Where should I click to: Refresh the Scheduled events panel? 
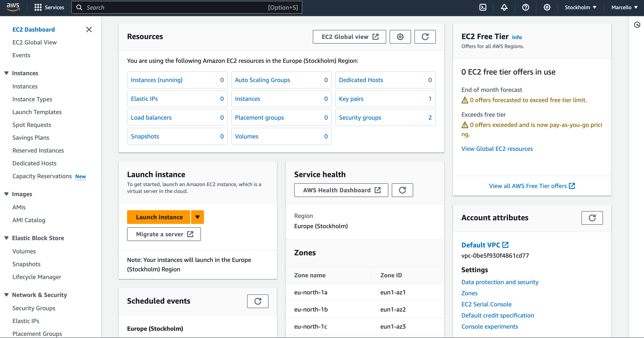(258, 301)
